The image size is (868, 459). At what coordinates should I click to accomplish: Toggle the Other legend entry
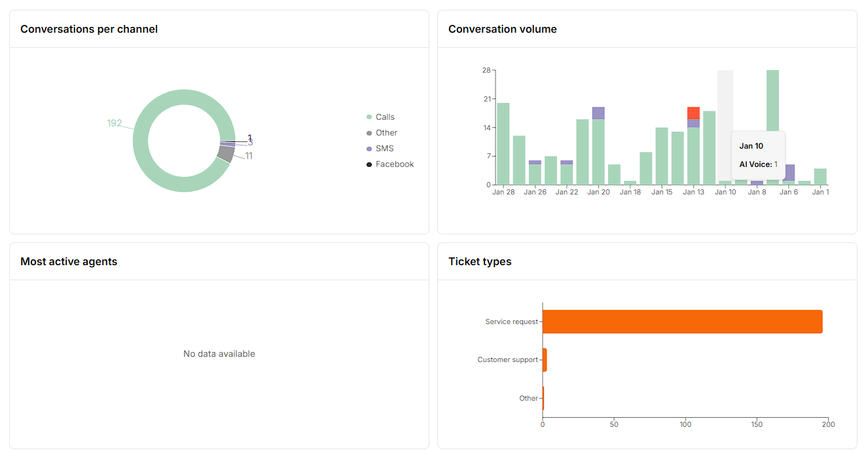(386, 133)
